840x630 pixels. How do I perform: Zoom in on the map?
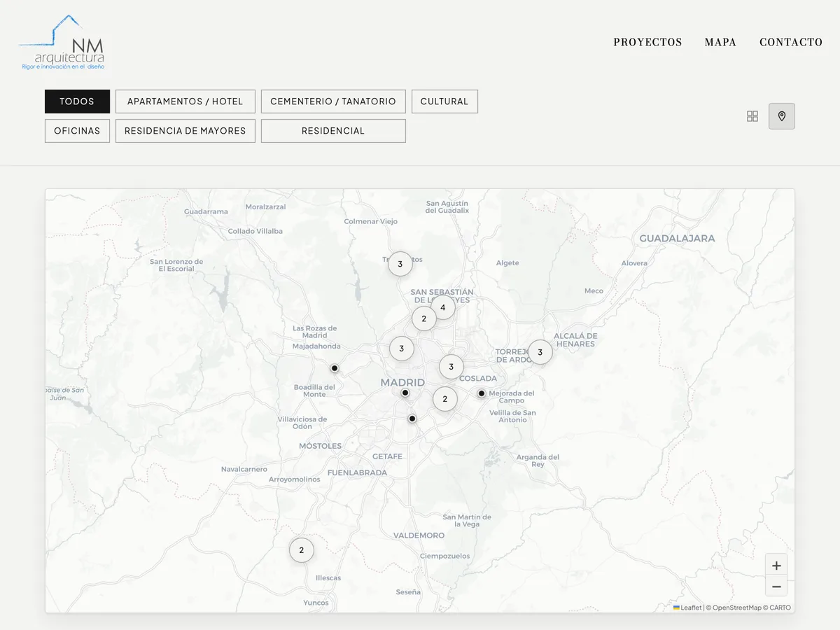tap(776, 565)
